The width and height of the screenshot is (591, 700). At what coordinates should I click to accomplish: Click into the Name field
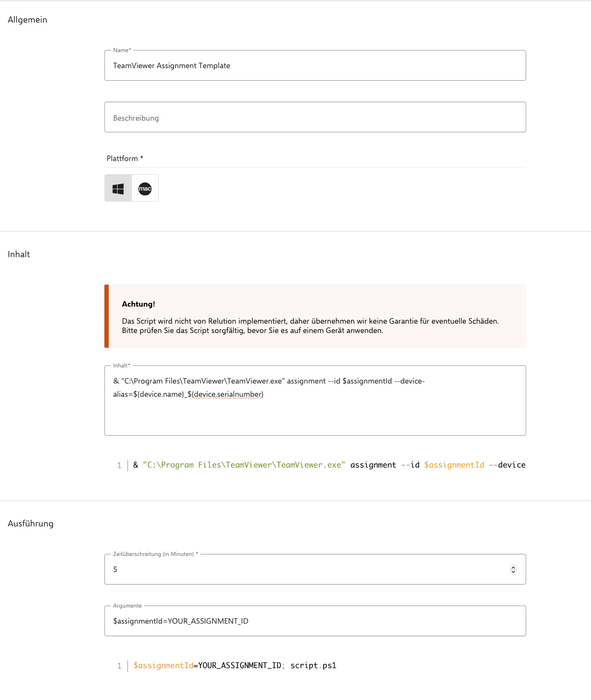click(315, 66)
